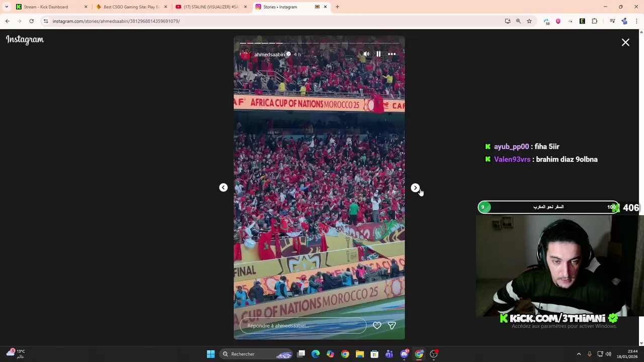Click the green E extension icon
644x362 pixels.
582,21
